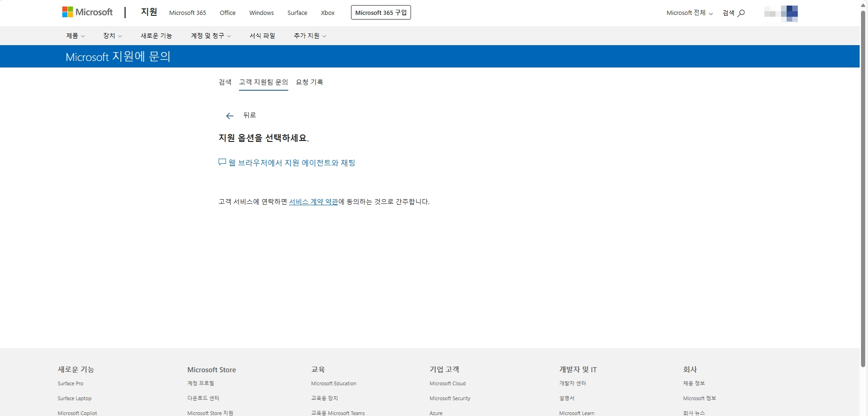Click the 교육 footer heading
868x416 pixels.
click(318, 369)
